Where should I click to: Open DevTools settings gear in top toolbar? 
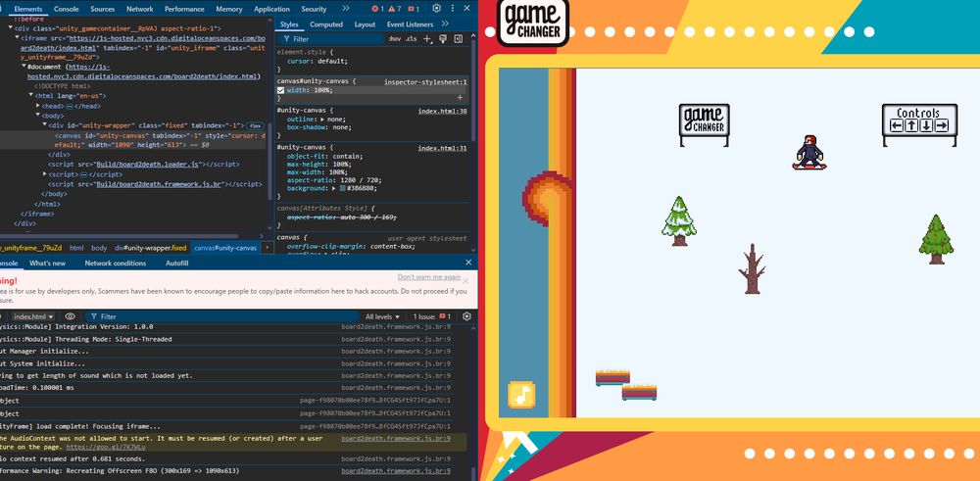[436, 9]
